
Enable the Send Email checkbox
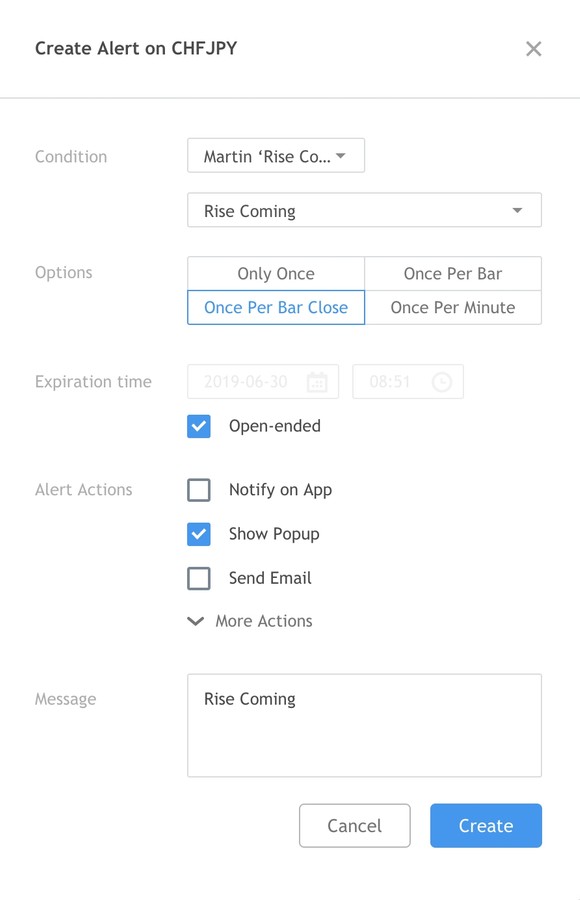[x=199, y=579]
